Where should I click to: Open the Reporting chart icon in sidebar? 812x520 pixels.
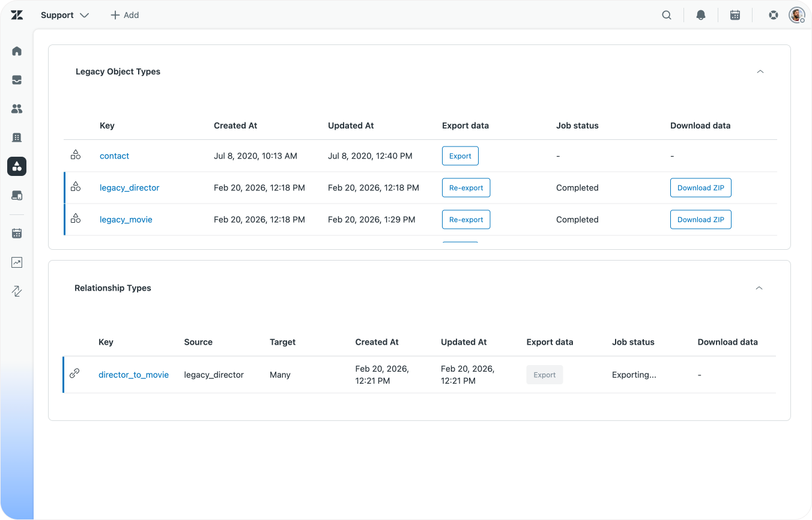(17, 262)
